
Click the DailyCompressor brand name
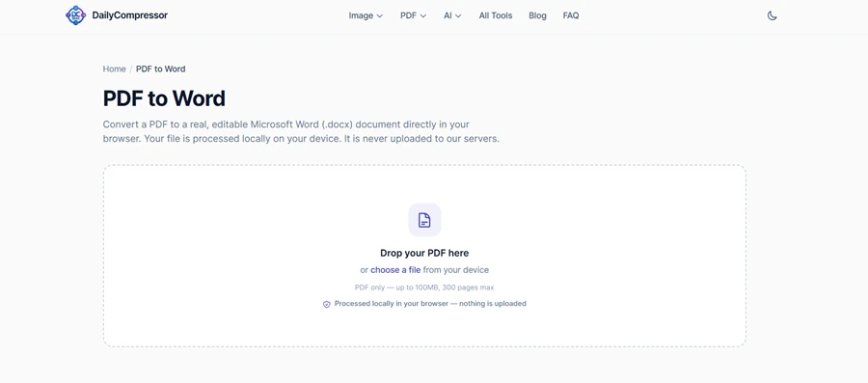(x=129, y=15)
